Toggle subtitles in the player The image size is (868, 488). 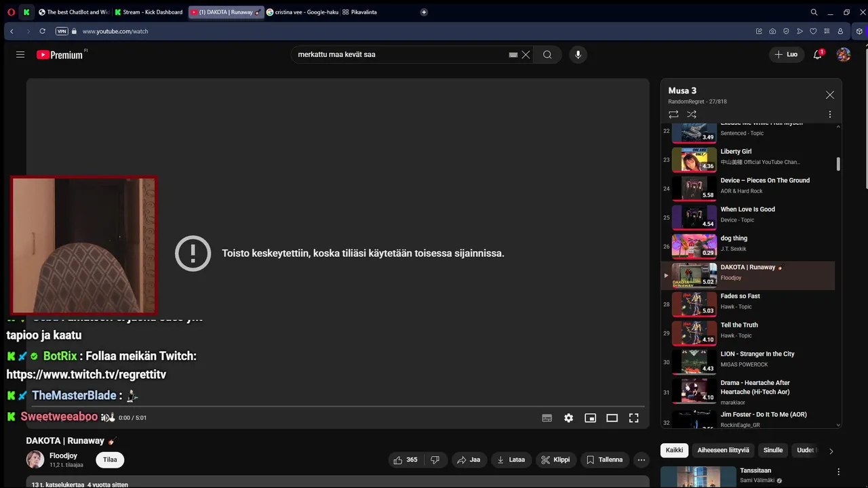point(547,418)
